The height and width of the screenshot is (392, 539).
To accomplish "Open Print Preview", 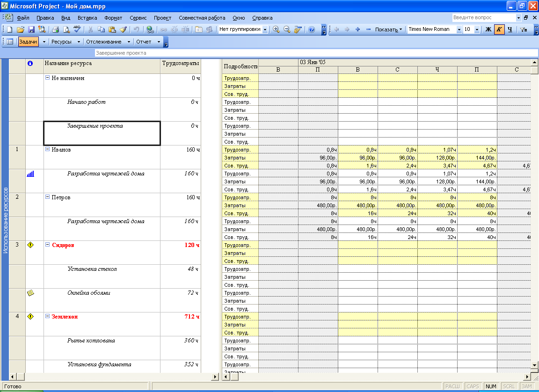I will (66, 29).
